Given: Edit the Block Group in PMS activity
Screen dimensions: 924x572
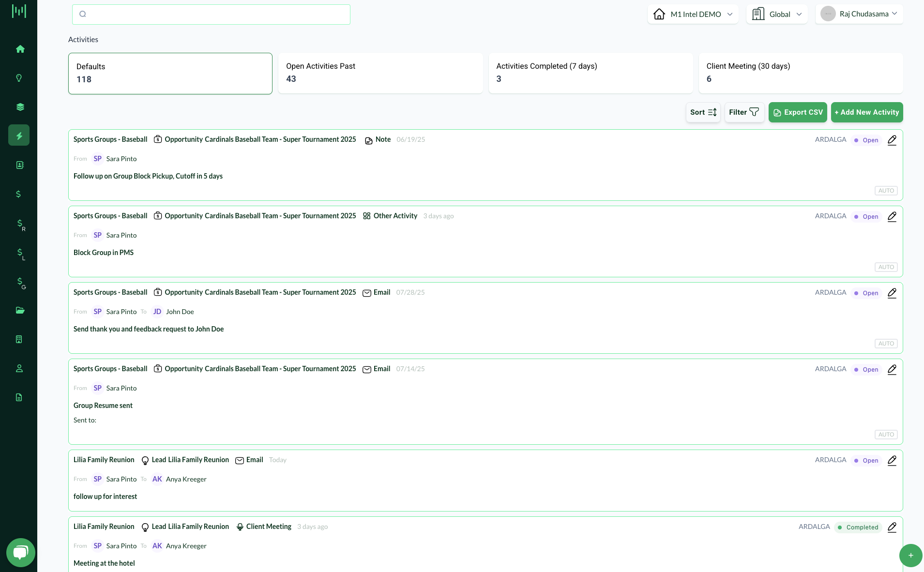Looking at the screenshot, I should 892,216.
